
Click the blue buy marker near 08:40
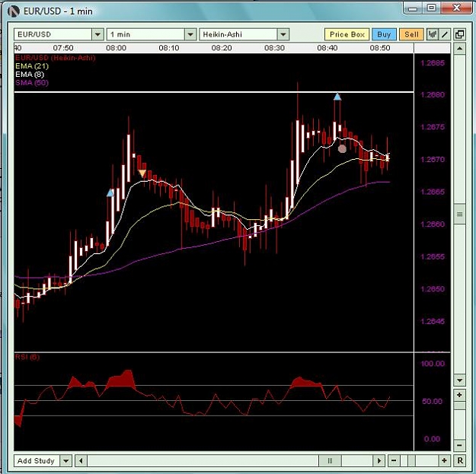point(337,97)
